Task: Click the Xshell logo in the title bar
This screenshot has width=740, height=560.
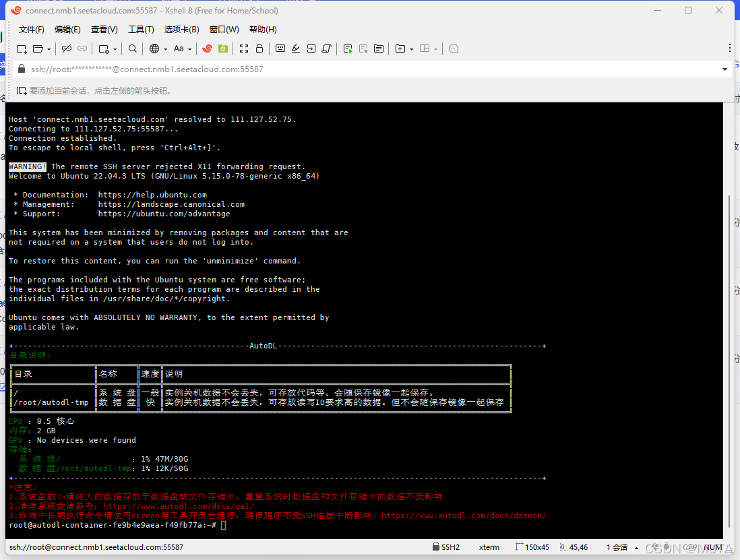Action: [x=16, y=10]
